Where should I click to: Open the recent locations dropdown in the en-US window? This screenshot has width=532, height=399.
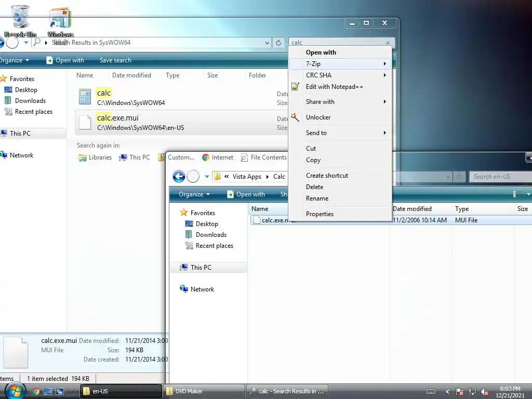[207, 177]
